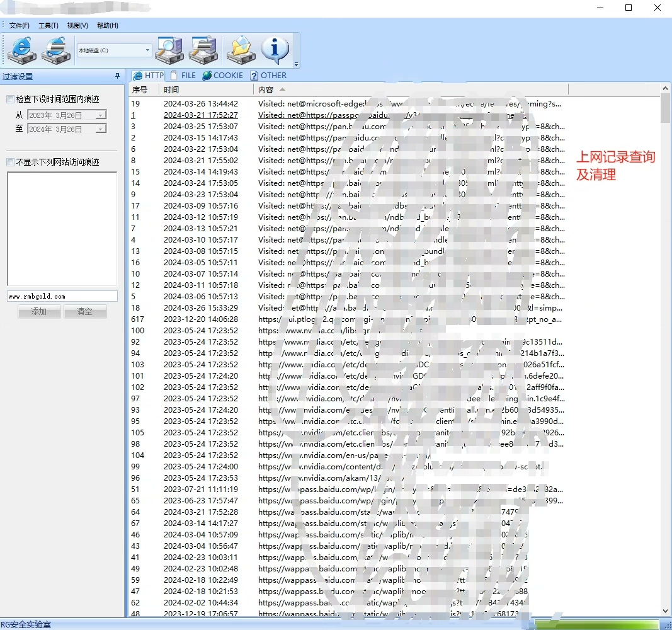
Task: Select row with time 2024-02-23 10:03:11
Action: click(347, 558)
